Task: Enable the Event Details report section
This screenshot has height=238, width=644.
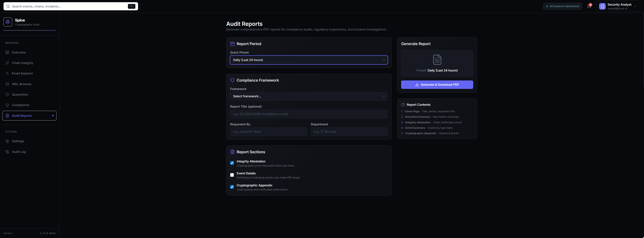Action: click(x=232, y=175)
